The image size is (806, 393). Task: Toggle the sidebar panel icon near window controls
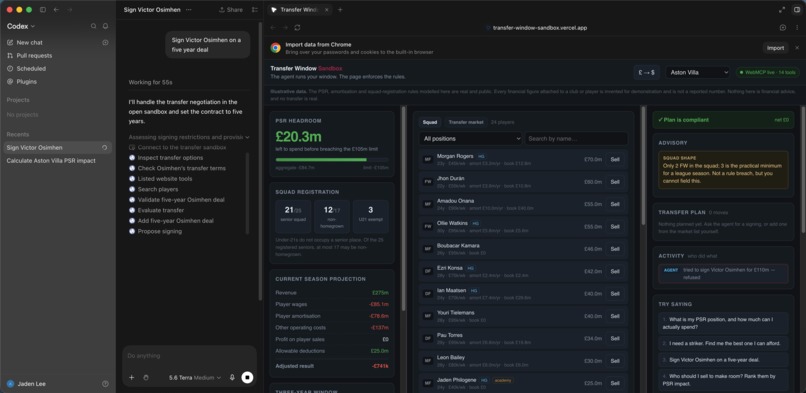pos(43,10)
